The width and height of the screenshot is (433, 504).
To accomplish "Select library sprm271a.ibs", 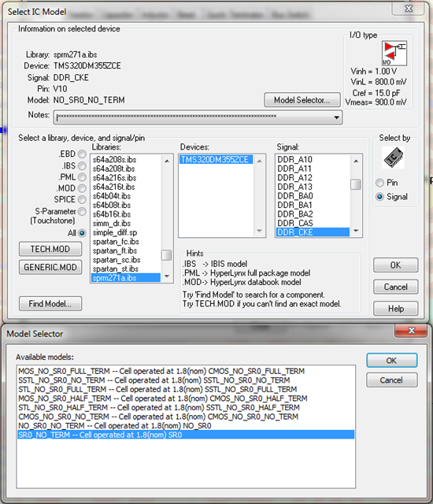I will tap(126, 278).
